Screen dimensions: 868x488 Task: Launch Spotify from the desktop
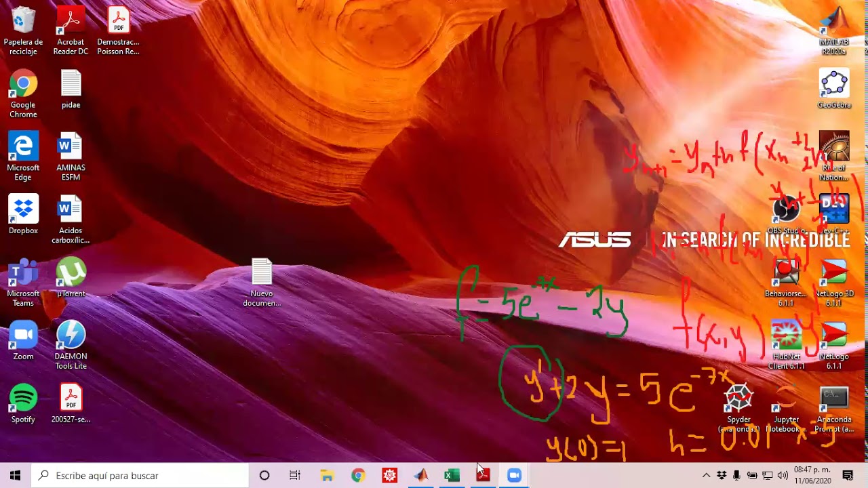[23, 404]
